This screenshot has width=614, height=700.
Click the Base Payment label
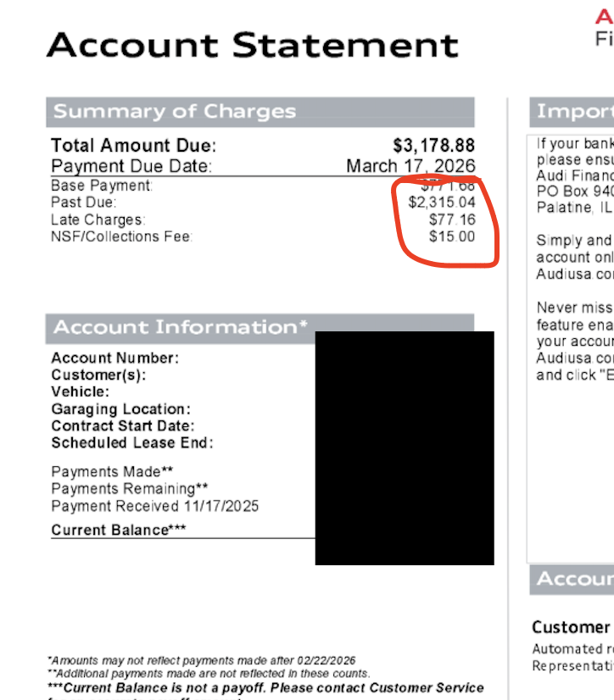(102, 186)
